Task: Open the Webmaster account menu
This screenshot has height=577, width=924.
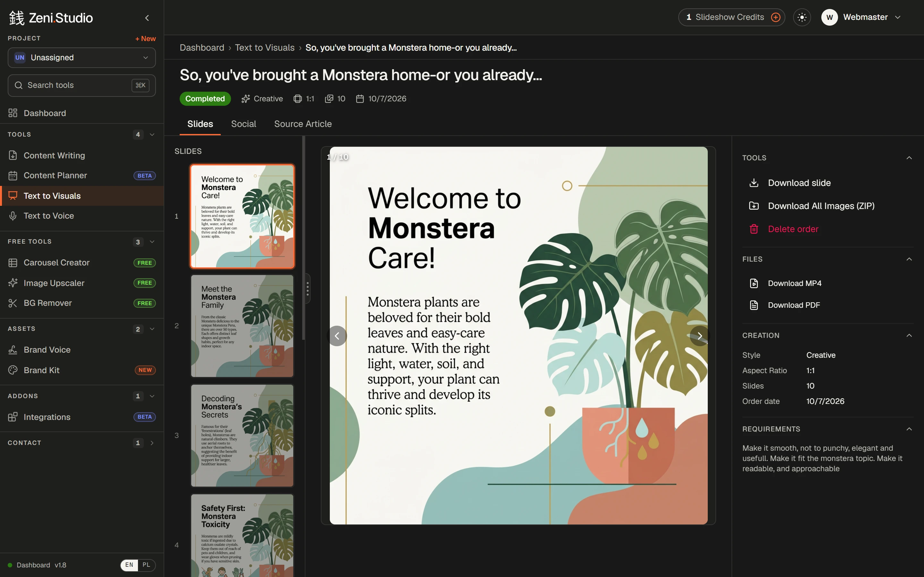Action: pyautogui.click(x=861, y=17)
